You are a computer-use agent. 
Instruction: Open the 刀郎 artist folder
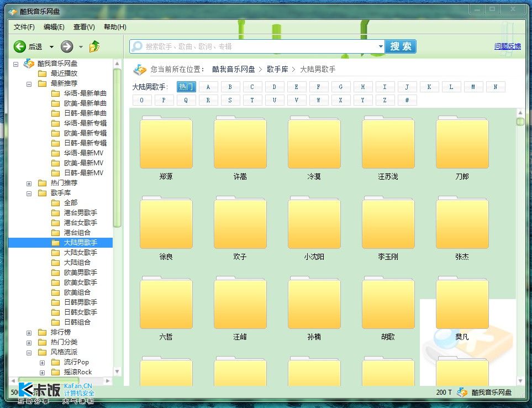point(462,143)
